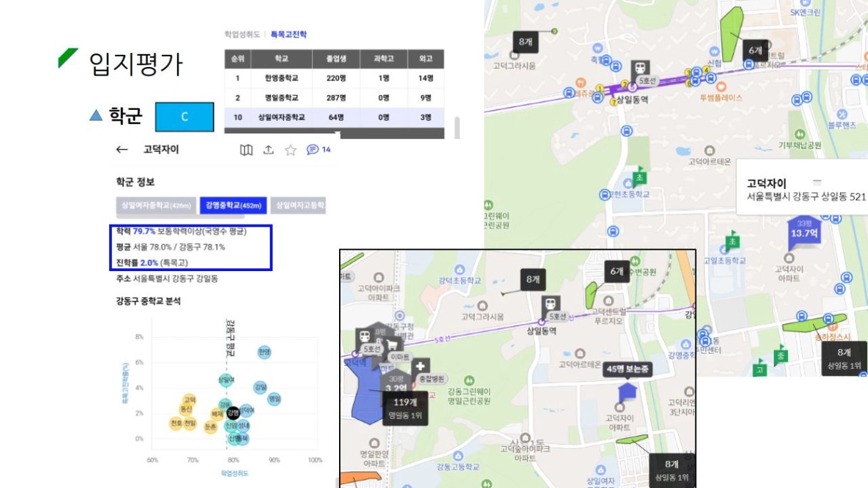Open the map book icon in the 고덕자이 header
This screenshot has height=488, width=868.
246,150
